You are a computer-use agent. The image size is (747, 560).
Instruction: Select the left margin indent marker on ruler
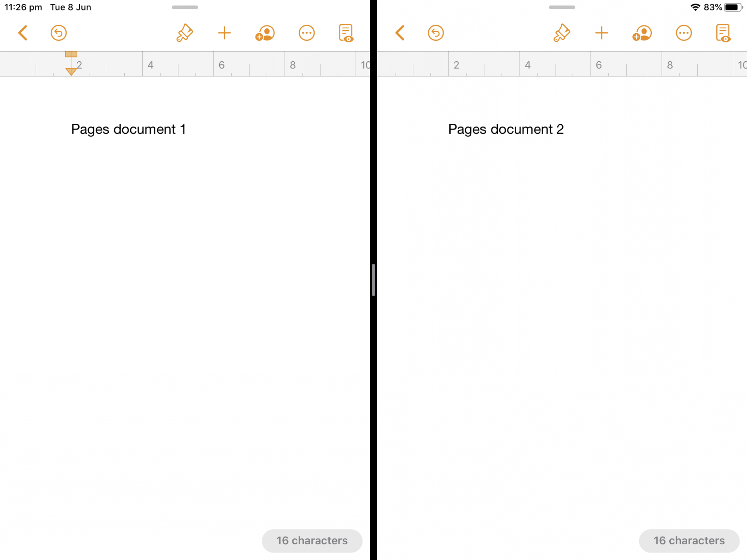point(71,71)
